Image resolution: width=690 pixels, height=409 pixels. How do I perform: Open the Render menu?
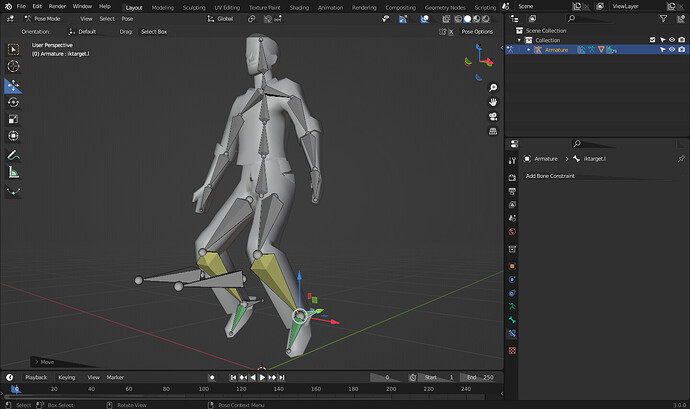click(57, 6)
